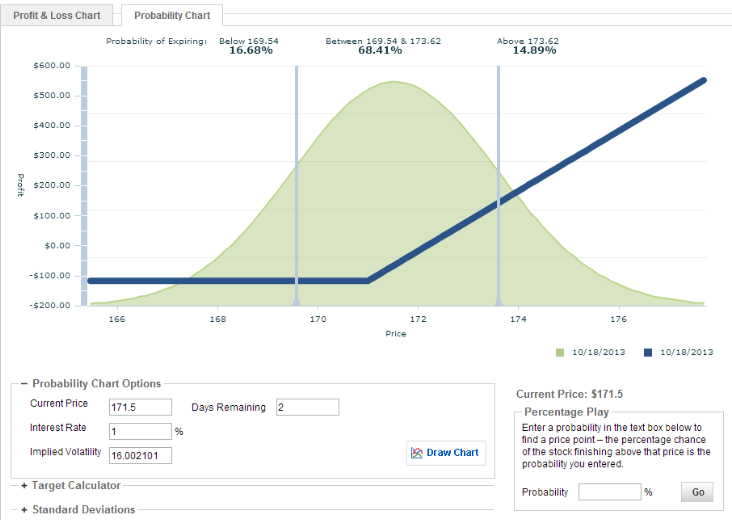Screen dimensions: 732x520
Task: Click the blue legend swatch for 10/18/2013
Action: click(648, 352)
